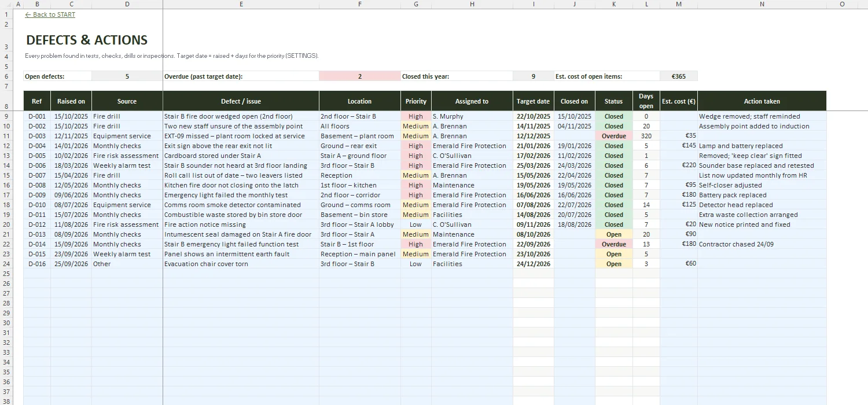Select 'Wedge removed; staff reminded' cell

coord(762,116)
